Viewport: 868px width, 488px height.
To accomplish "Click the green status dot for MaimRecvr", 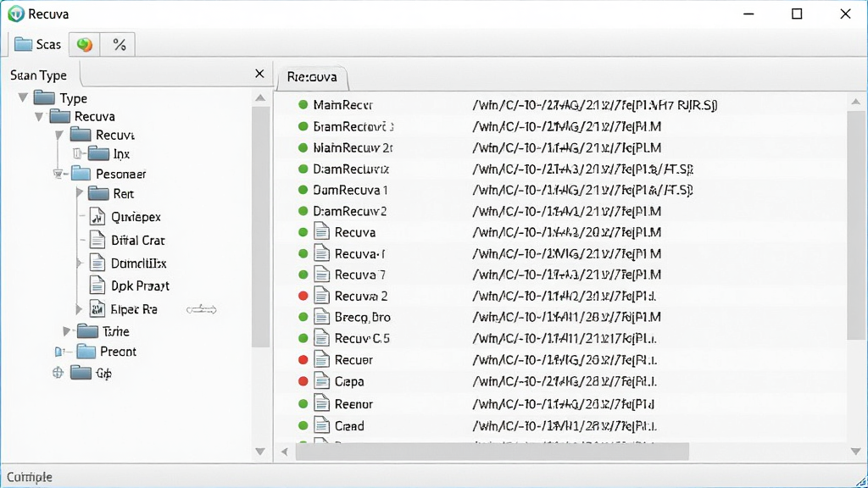I will coord(303,104).
